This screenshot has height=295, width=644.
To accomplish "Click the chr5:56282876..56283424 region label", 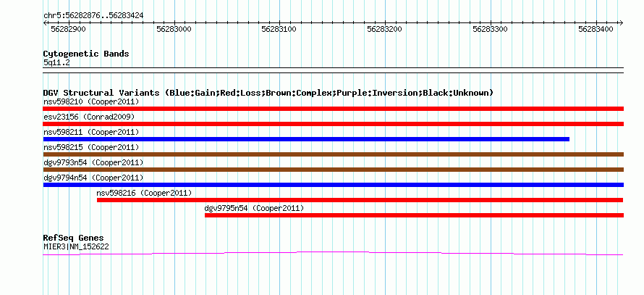I will (93, 16).
